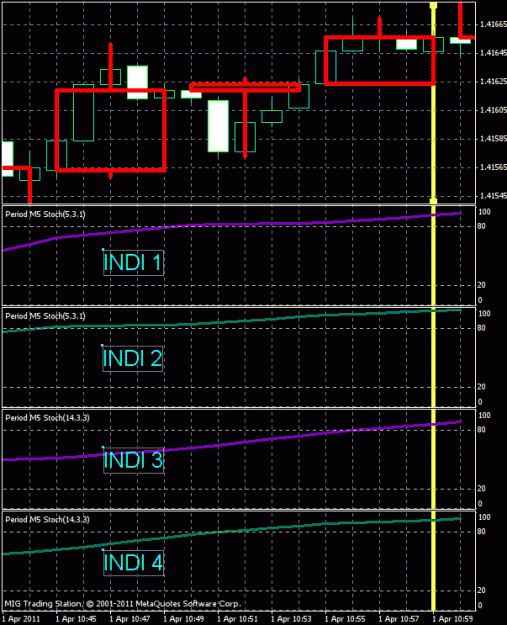Click price level 1.41545 on the scale
The height and width of the screenshot is (625, 507).
click(x=493, y=196)
